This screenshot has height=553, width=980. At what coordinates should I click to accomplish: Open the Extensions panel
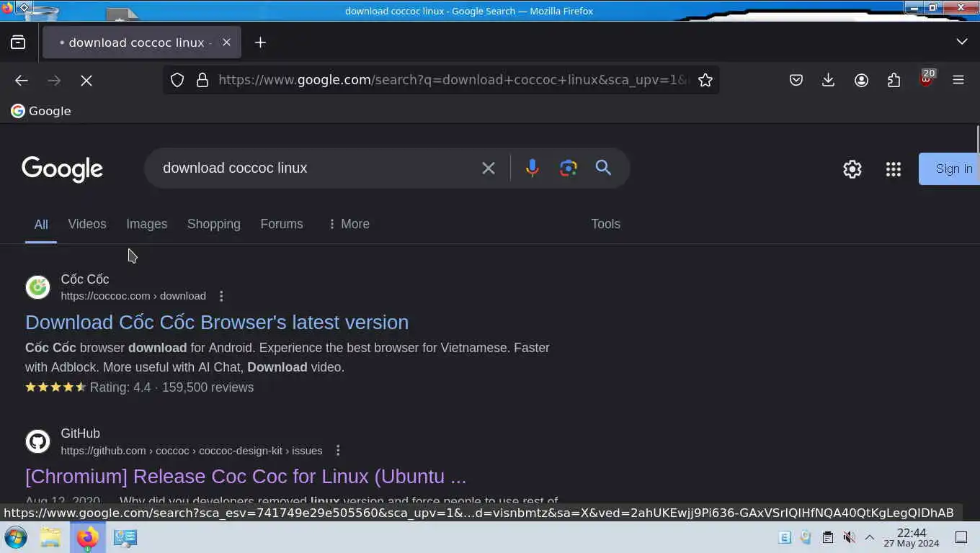(x=894, y=80)
